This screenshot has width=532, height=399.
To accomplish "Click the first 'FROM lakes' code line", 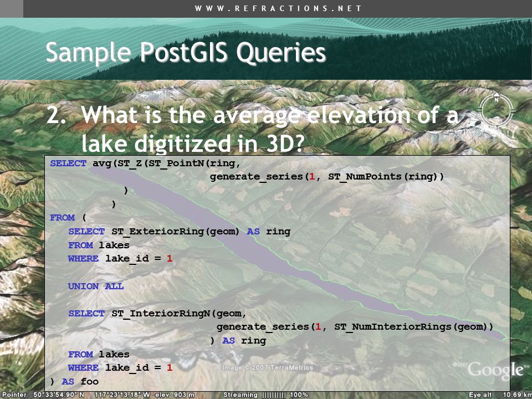I will coord(99,245).
